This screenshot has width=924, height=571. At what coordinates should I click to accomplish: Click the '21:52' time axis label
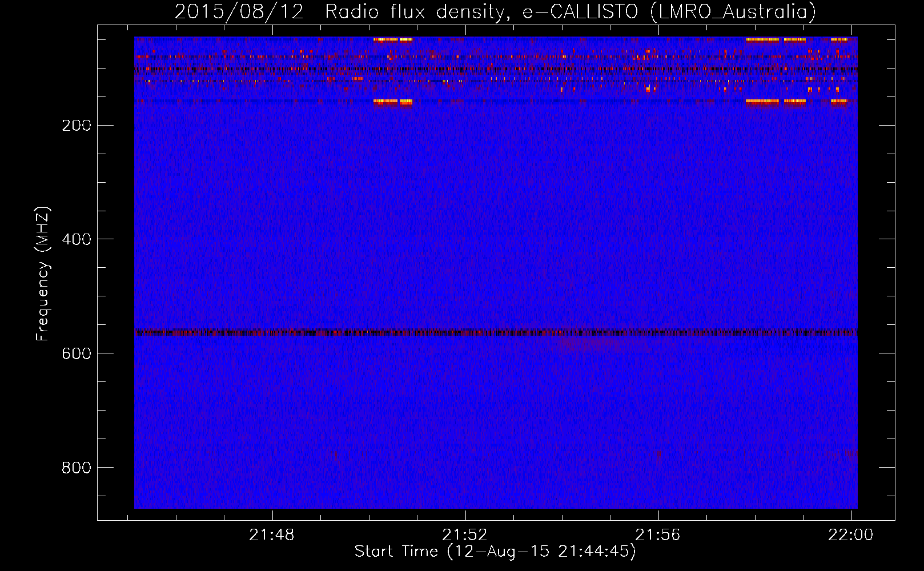coord(465,535)
